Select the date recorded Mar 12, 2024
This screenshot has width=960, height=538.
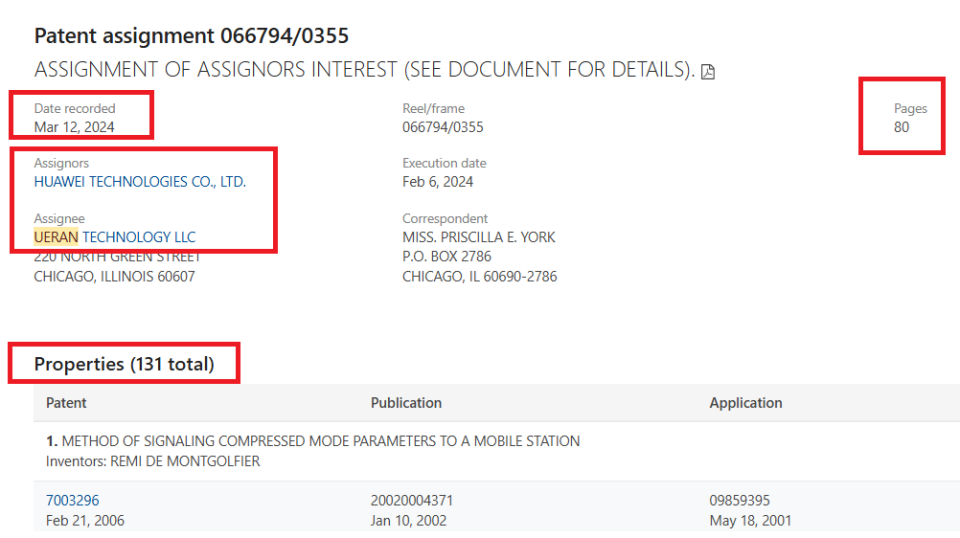[74, 127]
